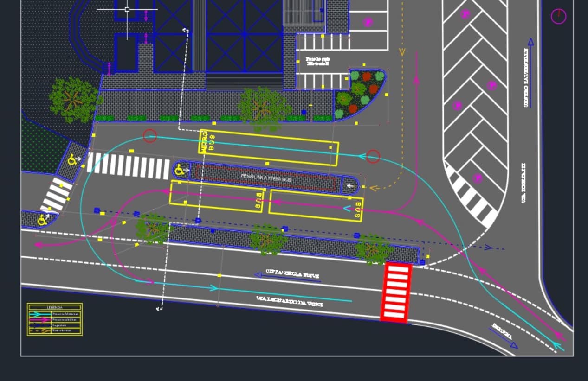Select the cyan arrowhead on the lower road
Viewport: 588px width, 381px height.
(214, 288)
